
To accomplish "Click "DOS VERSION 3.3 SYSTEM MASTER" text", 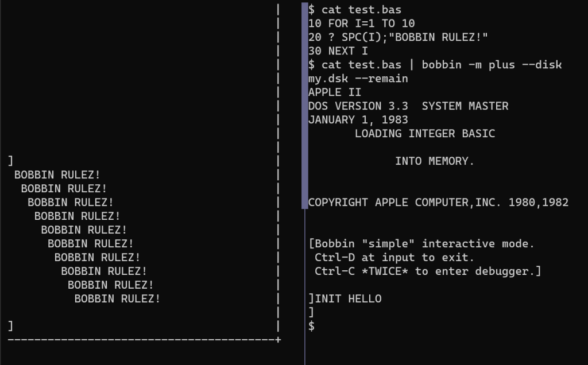I will 408,106.
